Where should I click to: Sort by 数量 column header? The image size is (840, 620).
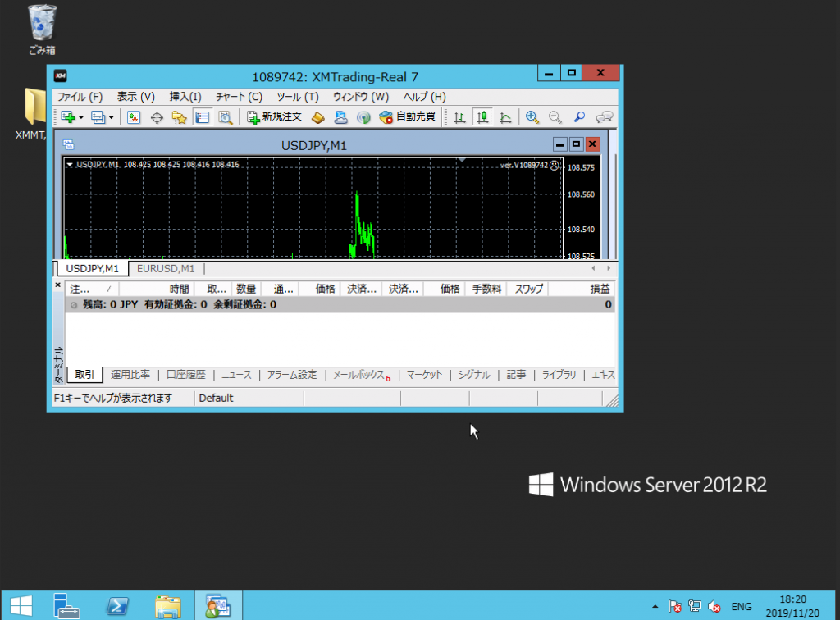click(246, 289)
